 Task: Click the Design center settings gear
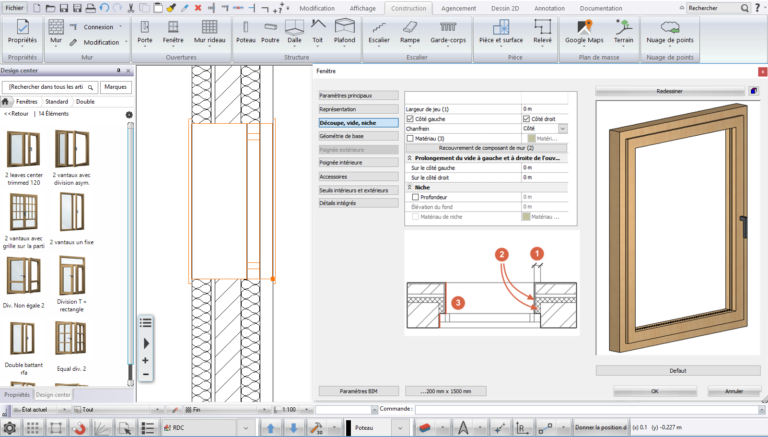coord(129,115)
